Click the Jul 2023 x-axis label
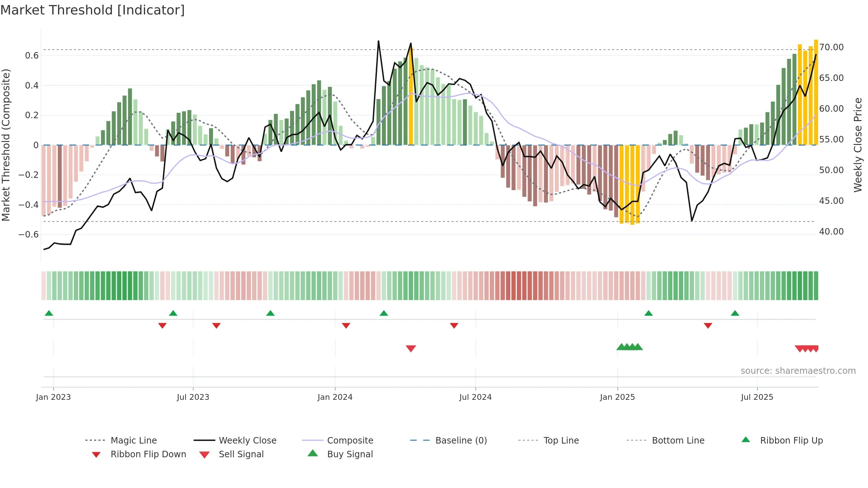 click(x=193, y=397)
